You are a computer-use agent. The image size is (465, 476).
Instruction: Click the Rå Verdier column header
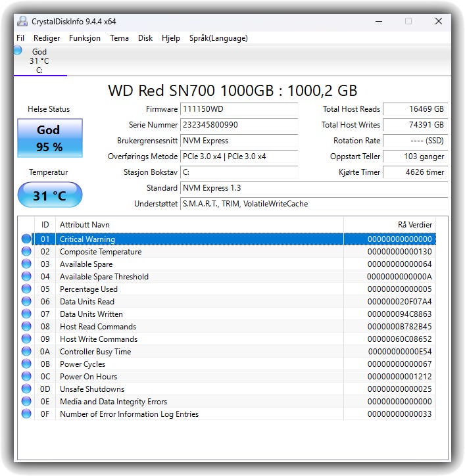(389, 225)
